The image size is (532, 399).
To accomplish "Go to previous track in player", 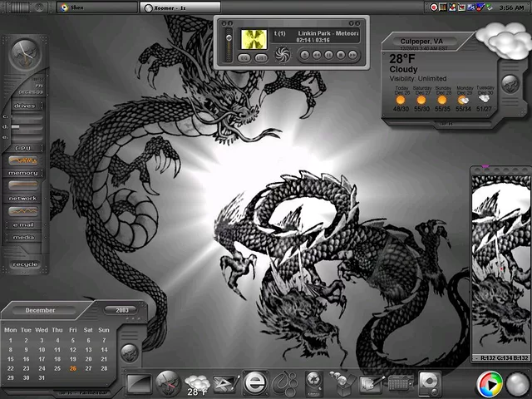I will tap(317, 55).
